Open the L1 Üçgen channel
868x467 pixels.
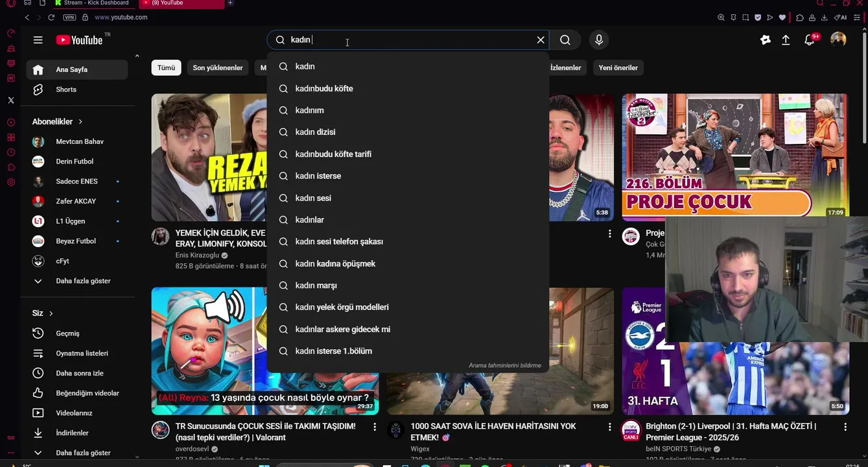[x=77, y=221]
